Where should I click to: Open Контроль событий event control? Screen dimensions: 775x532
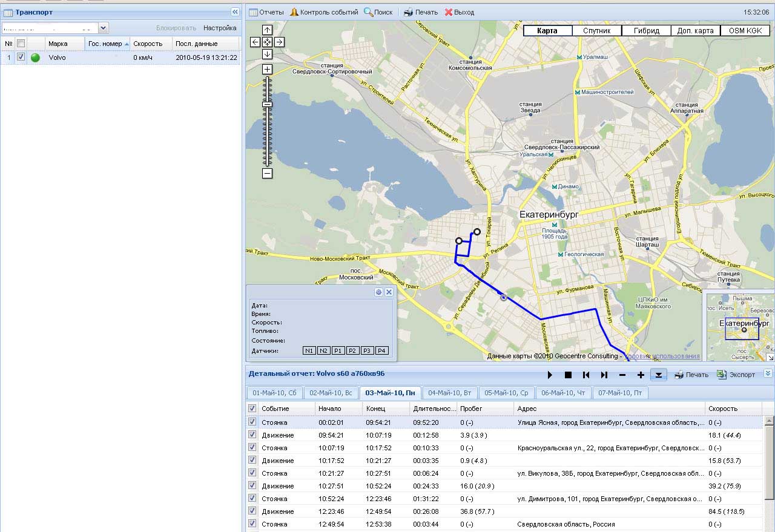click(x=324, y=12)
